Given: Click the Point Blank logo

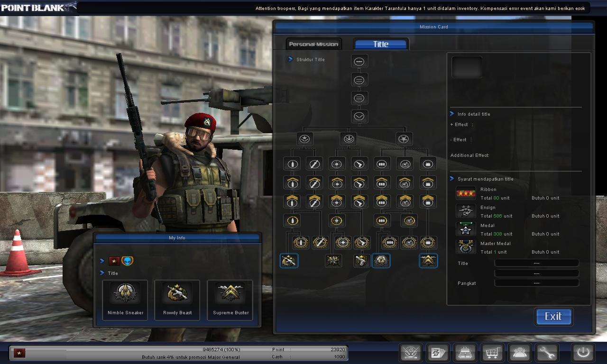Looking at the screenshot, I should pos(38,7).
